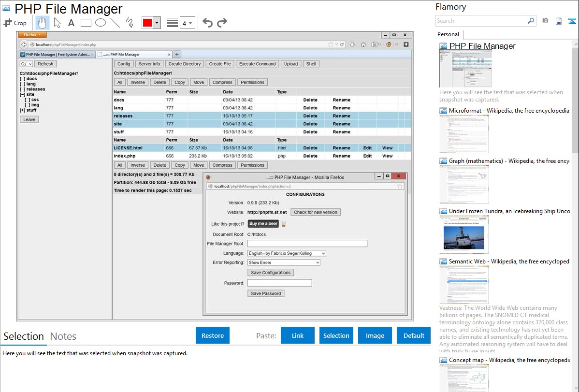The height and width of the screenshot is (392, 579).
Task: Switch to the Notes tab
Action: pyautogui.click(x=63, y=336)
